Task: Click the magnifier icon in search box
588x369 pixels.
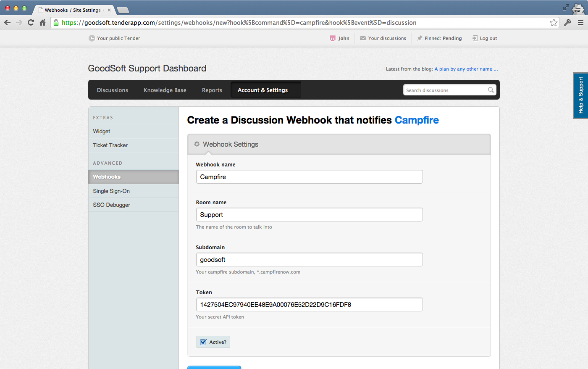Action: [x=491, y=90]
